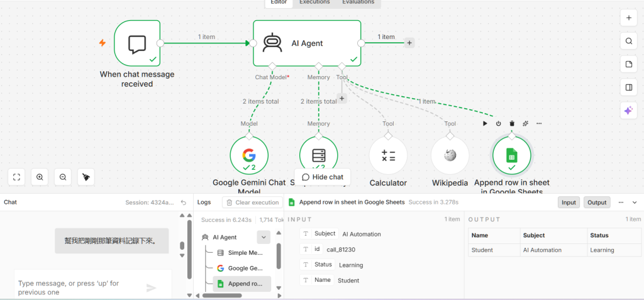Switch to the Executions tab
Viewport: 644px width, 300px height.
coord(314,2)
